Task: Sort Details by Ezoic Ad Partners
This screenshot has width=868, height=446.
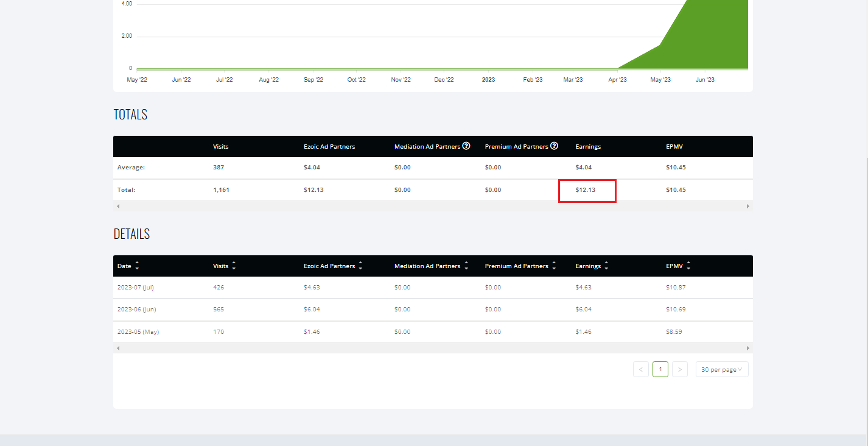Action: (360, 266)
